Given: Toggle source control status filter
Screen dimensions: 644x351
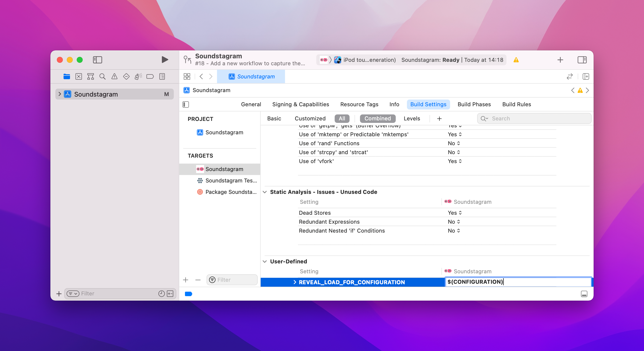Looking at the screenshot, I should coord(170,293).
